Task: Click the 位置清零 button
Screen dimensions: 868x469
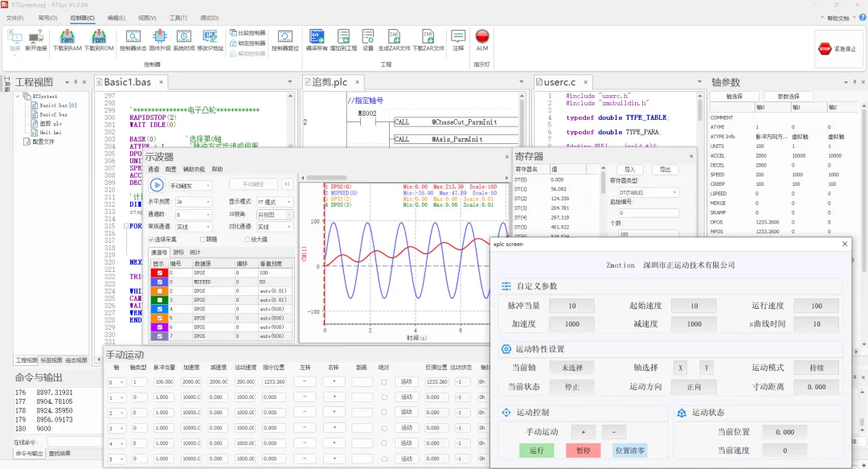Action: click(629, 450)
